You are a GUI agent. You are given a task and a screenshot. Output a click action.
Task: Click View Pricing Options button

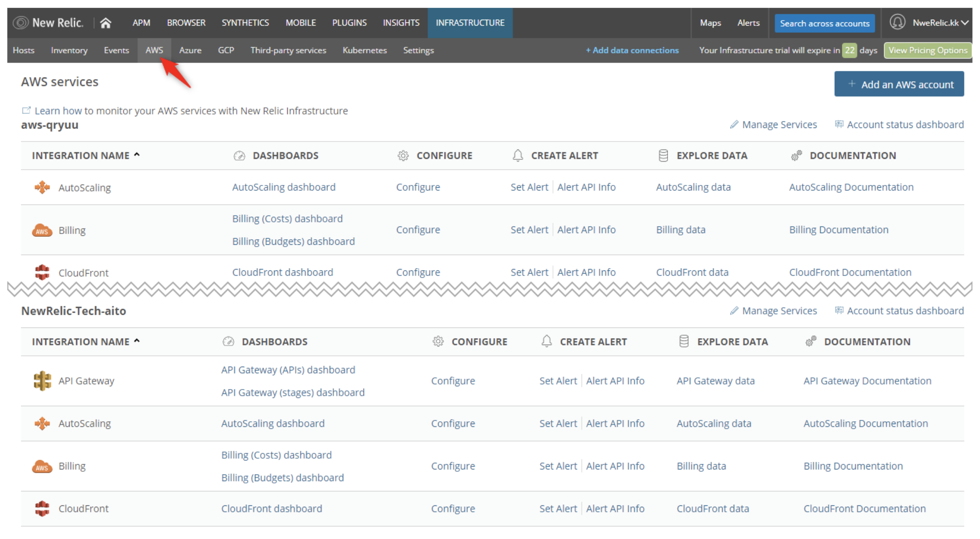tap(928, 50)
